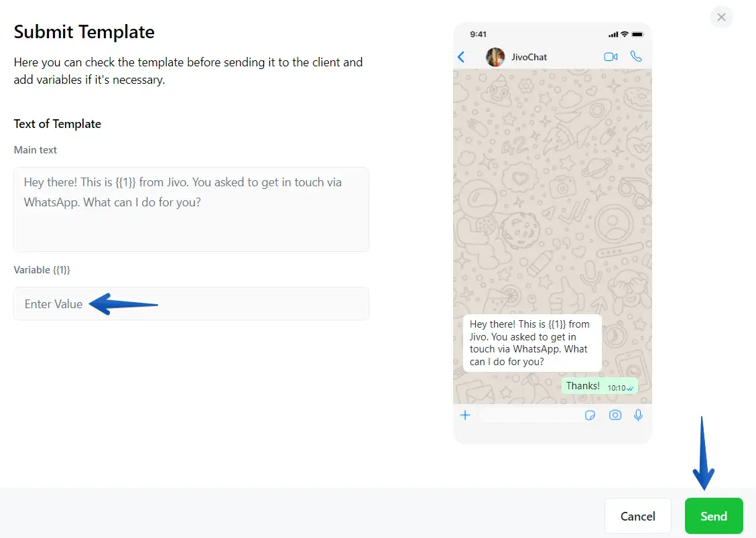Click the JivoChat avatar picture

pos(495,57)
